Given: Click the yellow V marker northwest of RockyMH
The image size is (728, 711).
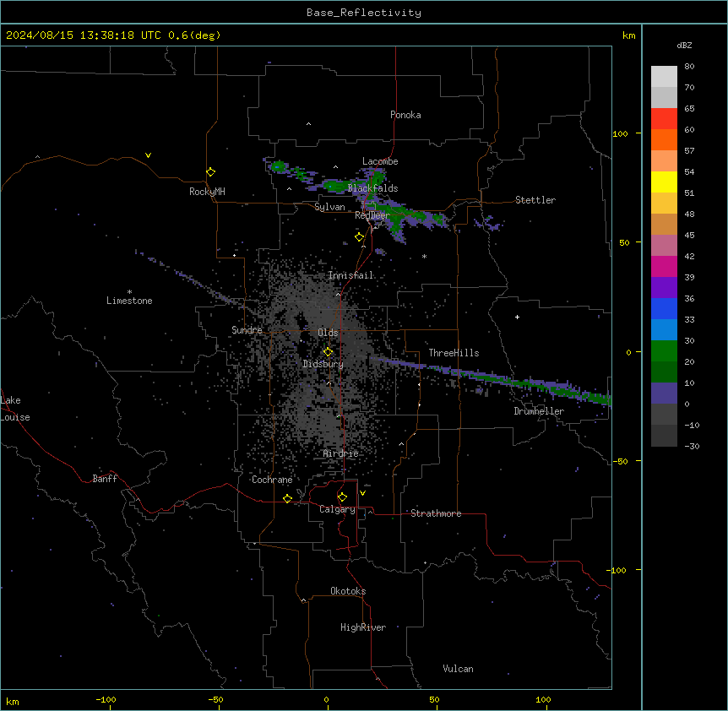Looking at the screenshot, I should point(148,155).
